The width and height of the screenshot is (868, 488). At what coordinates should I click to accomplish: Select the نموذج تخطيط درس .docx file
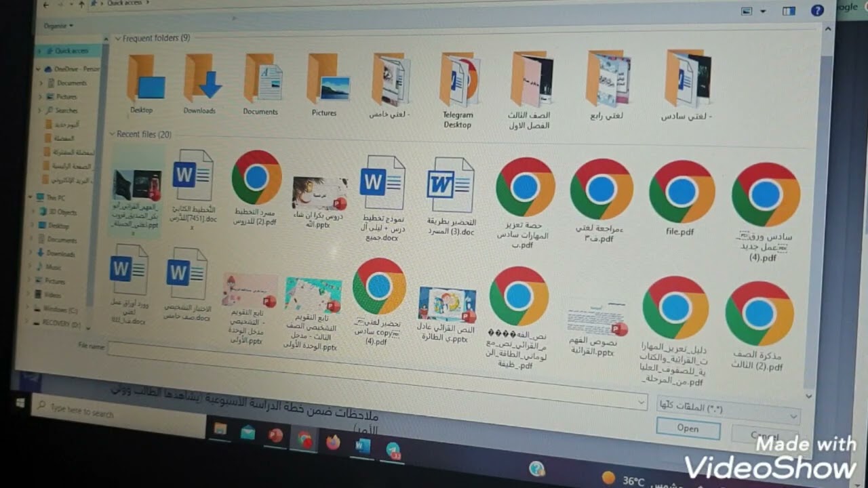(x=382, y=198)
